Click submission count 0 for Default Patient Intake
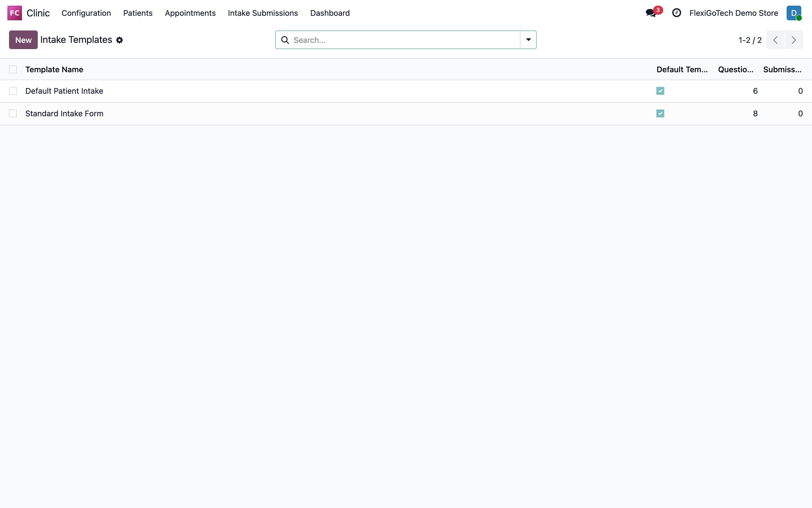Screen dimensions: 812x508 800,91
